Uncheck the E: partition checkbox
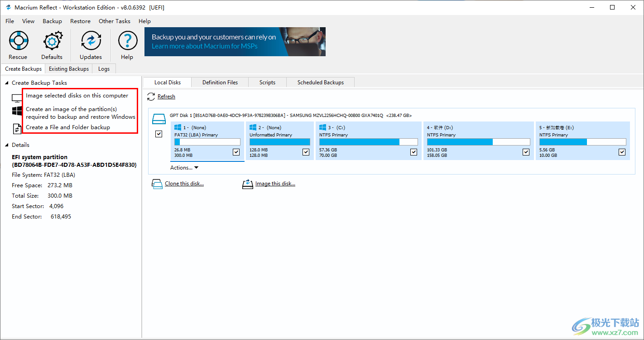This screenshot has width=644, height=340. [x=622, y=152]
